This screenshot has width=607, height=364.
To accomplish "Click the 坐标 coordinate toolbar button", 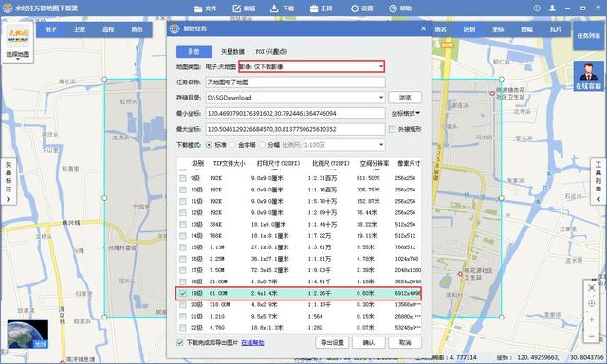I will (498, 29).
